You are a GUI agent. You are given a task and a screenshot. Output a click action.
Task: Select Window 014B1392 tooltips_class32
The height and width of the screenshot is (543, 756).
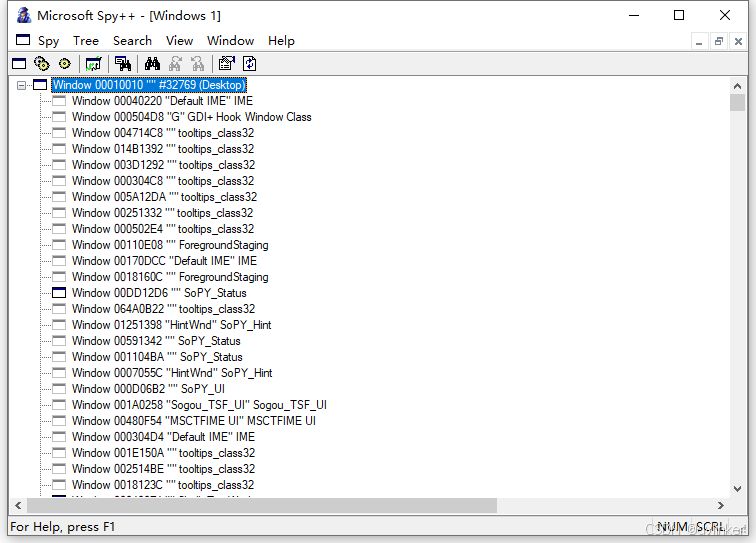pos(163,149)
